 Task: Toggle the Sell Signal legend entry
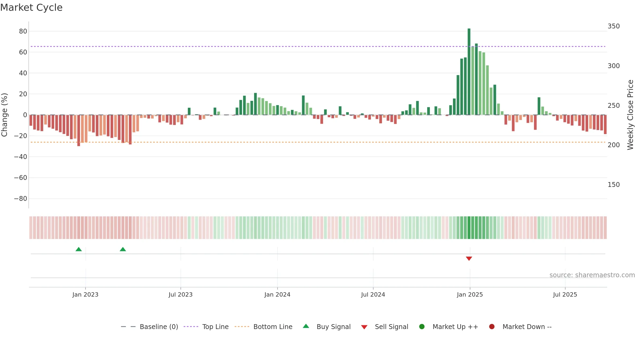pos(385,327)
